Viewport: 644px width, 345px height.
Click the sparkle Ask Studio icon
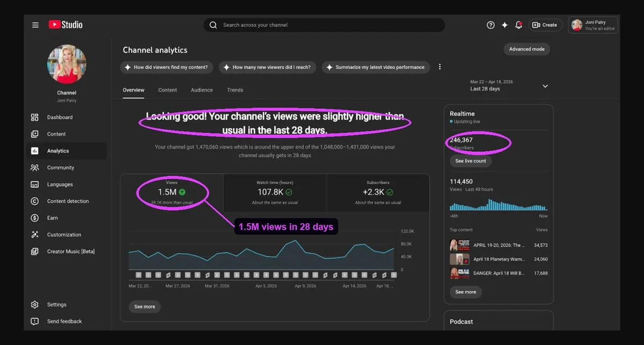(x=504, y=25)
